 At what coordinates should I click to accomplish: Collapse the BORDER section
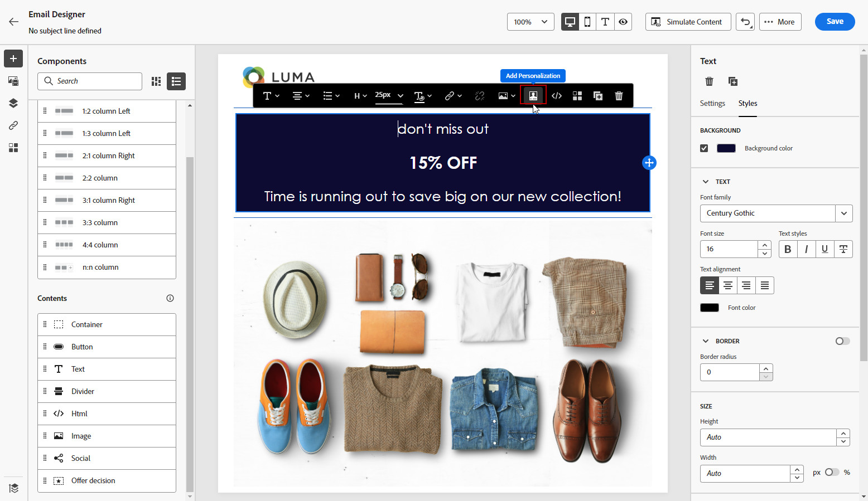[706, 341]
